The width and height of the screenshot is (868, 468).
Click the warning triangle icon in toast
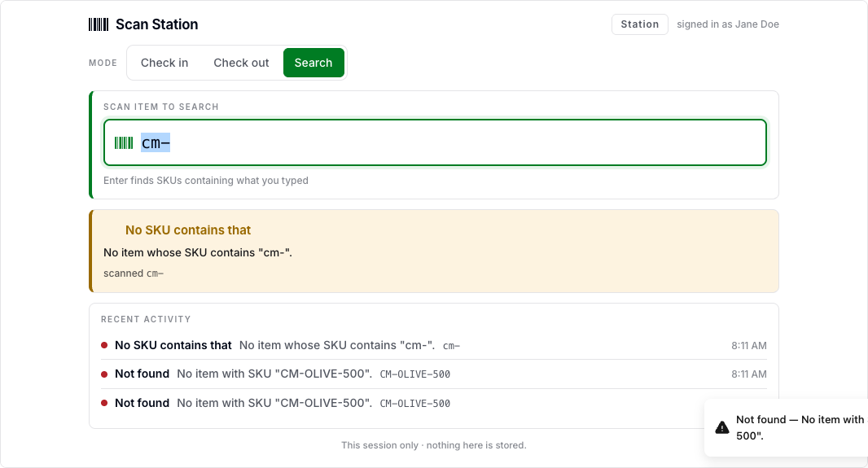[x=722, y=427]
